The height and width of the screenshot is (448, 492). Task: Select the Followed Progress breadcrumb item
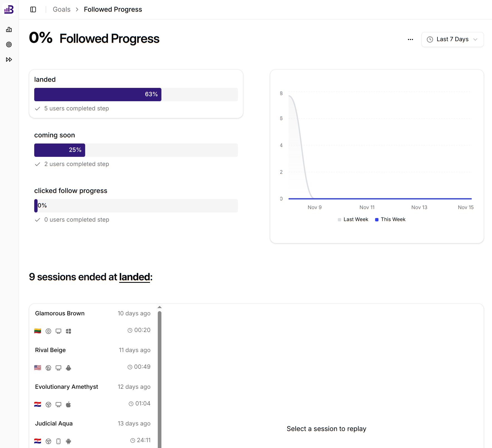coord(113,9)
